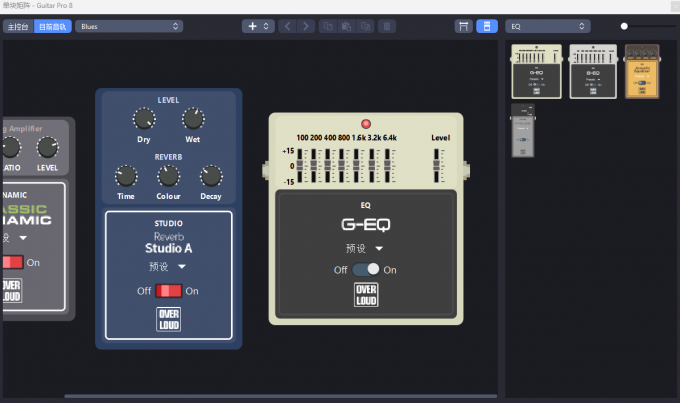The image size is (680, 403).
Task: Expand the G-EQ pedal preset dropdown
Action: [366, 248]
